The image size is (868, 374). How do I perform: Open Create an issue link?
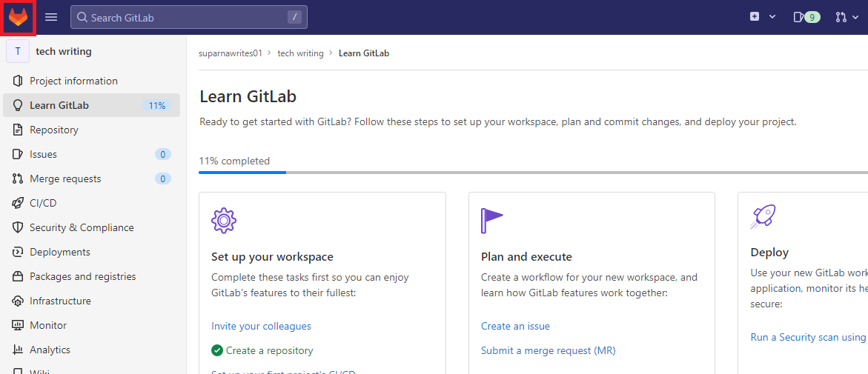pyautogui.click(x=515, y=326)
